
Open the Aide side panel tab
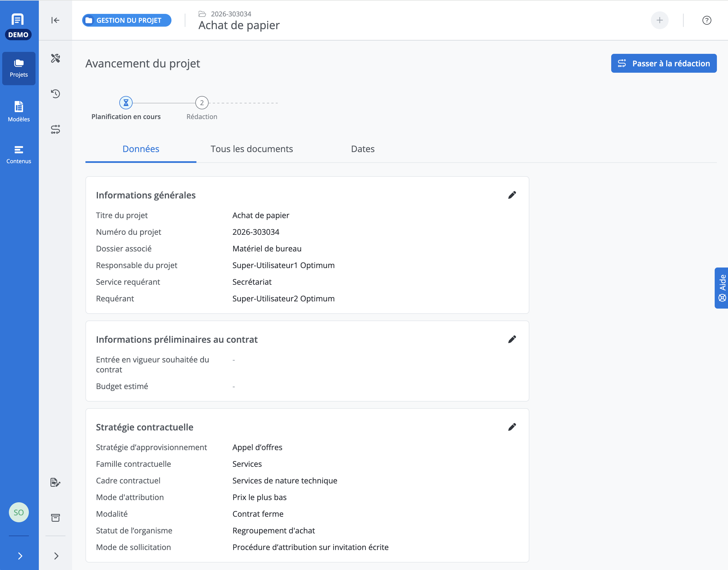click(721, 288)
